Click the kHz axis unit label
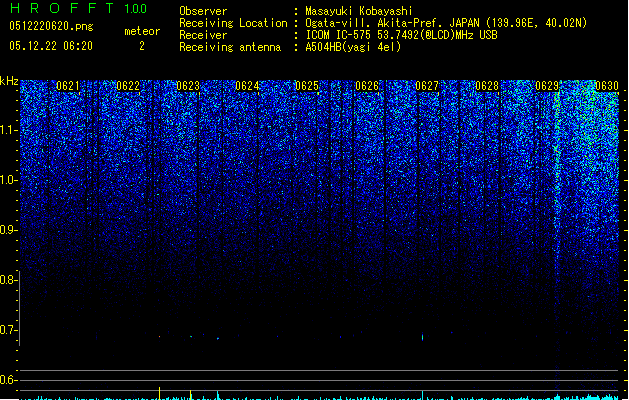Viewport: 629px width, 400px height. point(9,81)
